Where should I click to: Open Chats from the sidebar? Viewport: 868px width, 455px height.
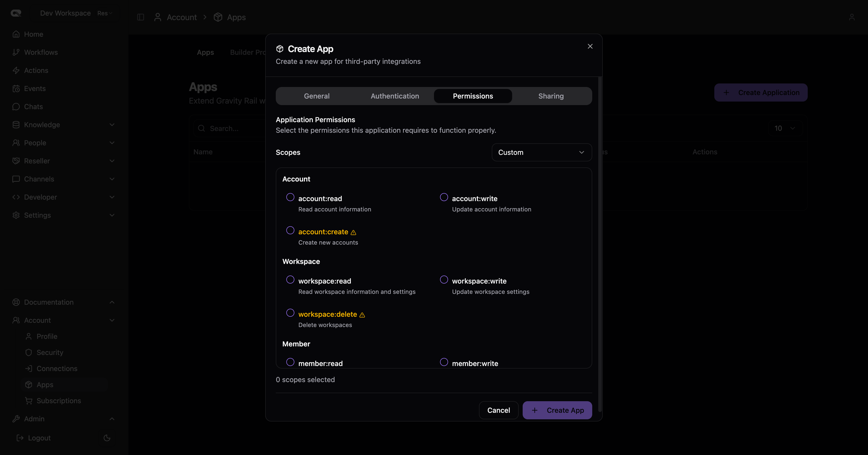33,107
